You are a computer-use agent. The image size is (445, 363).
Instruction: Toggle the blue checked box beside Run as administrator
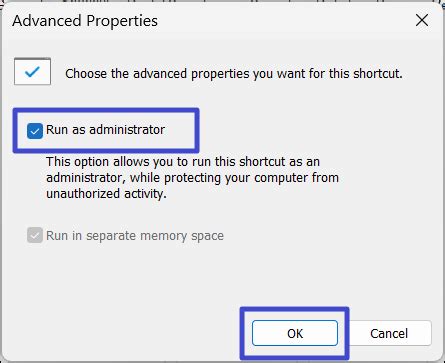coord(35,131)
